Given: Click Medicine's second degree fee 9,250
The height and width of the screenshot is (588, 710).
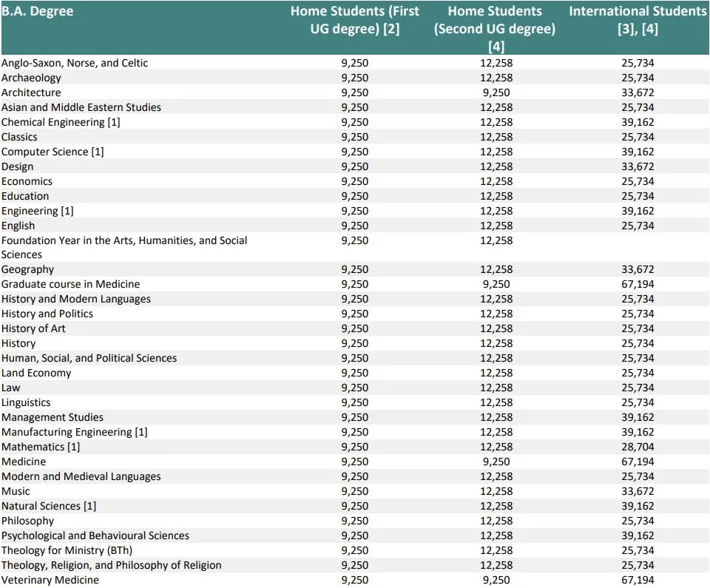Looking at the screenshot, I should (x=496, y=462).
